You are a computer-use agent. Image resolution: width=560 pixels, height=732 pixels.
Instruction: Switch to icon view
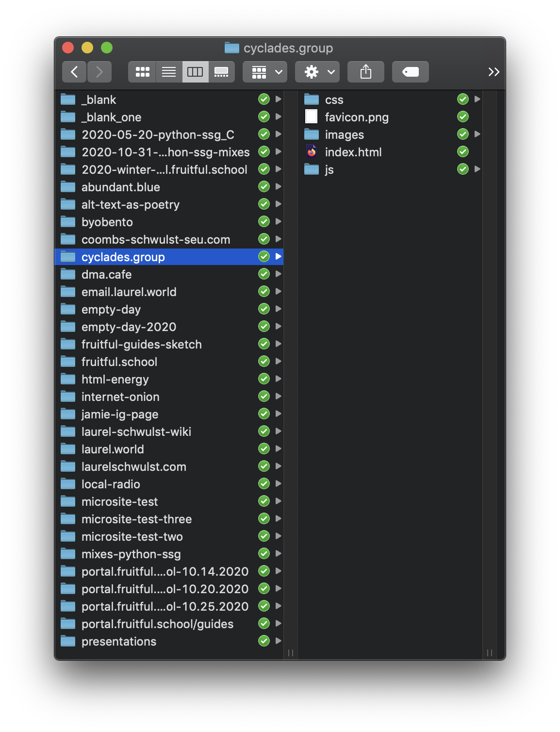pos(142,72)
